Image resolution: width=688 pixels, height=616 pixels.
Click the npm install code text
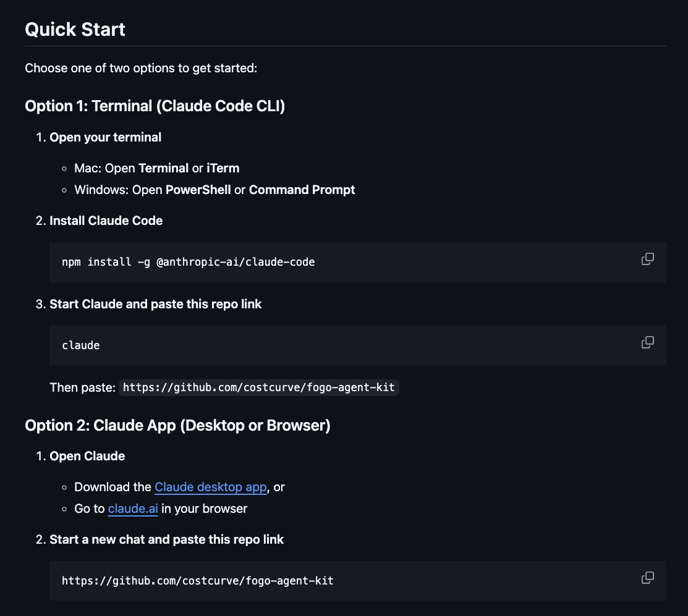(x=189, y=262)
